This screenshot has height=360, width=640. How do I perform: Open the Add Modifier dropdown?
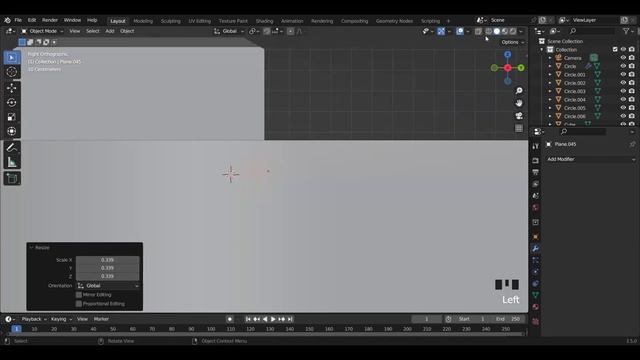coord(591,159)
